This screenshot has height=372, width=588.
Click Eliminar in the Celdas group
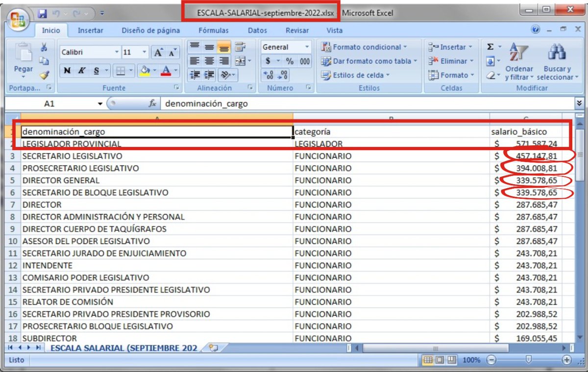coord(451,61)
